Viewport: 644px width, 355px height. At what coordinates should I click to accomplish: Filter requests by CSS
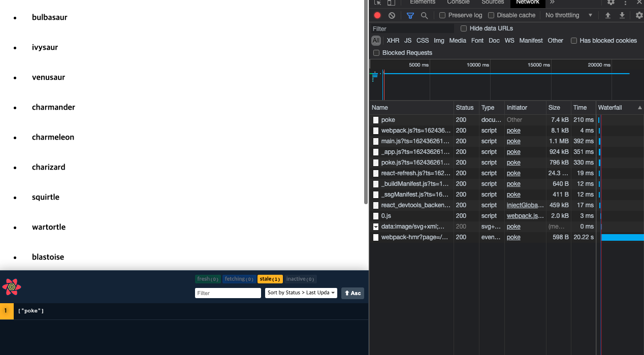[423, 41]
